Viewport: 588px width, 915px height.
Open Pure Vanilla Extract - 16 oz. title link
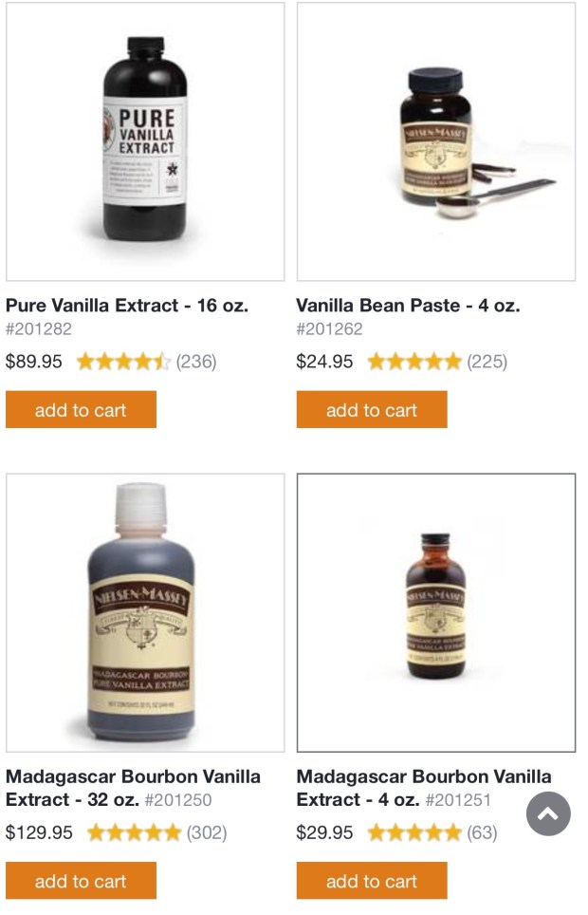coord(127,306)
